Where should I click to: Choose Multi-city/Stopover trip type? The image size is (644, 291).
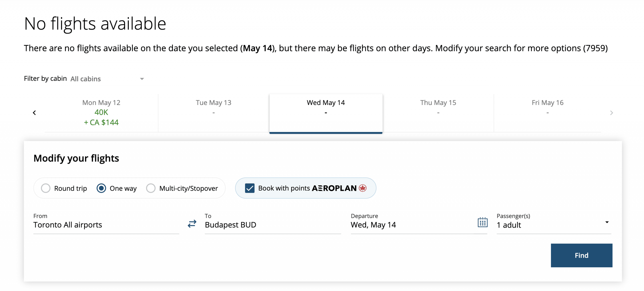point(151,188)
